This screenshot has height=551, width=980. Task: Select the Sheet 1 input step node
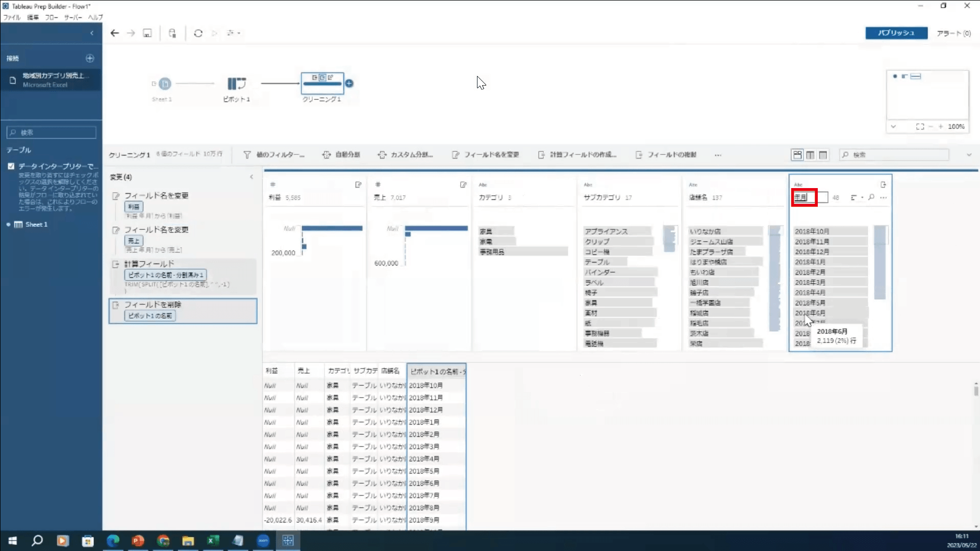click(164, 84)
